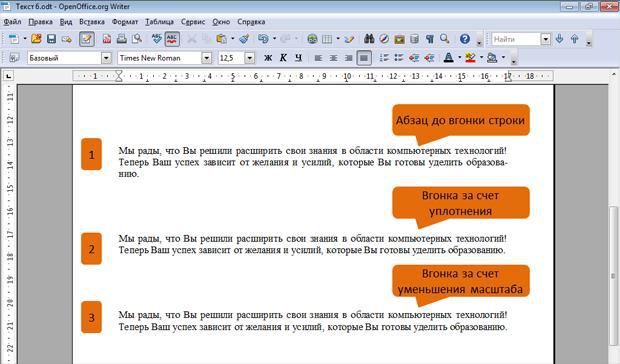Show Draw Functions icon

[x=349, y=39]
